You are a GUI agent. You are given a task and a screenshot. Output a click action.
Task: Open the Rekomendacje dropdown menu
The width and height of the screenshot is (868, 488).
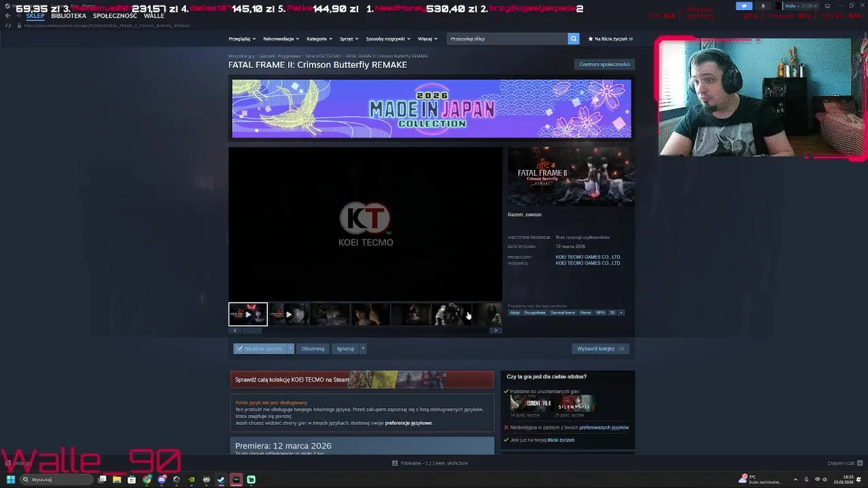pos(281,39)
